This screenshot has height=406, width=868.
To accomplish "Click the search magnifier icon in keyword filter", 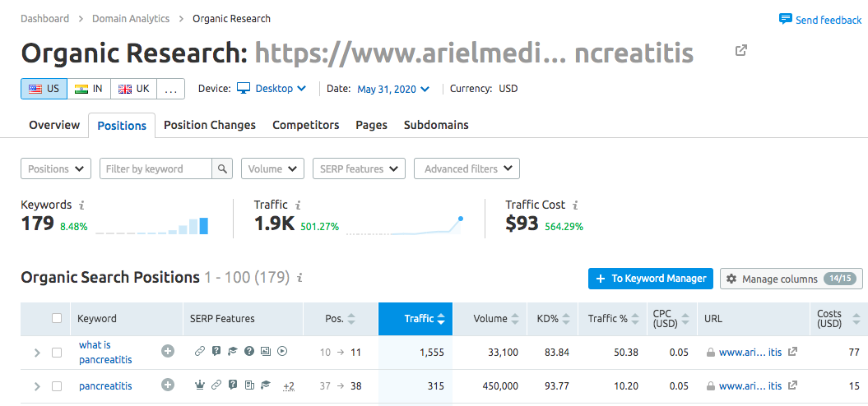I will coord(222,169).
